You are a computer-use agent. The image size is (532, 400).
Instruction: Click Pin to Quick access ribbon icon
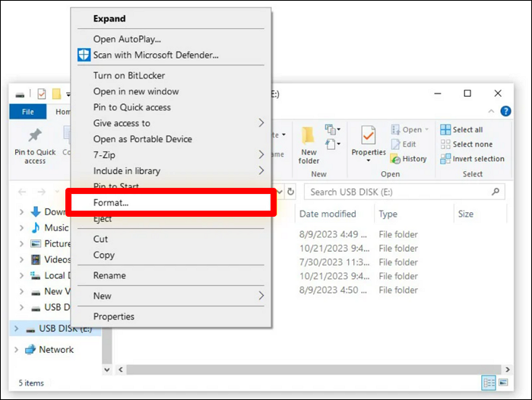point(35,136)
